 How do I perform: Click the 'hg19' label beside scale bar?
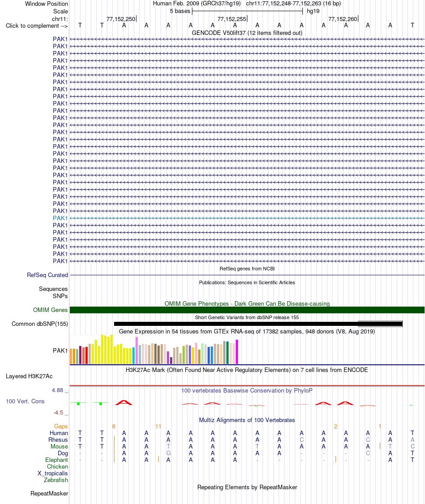(x=313, y=11)
